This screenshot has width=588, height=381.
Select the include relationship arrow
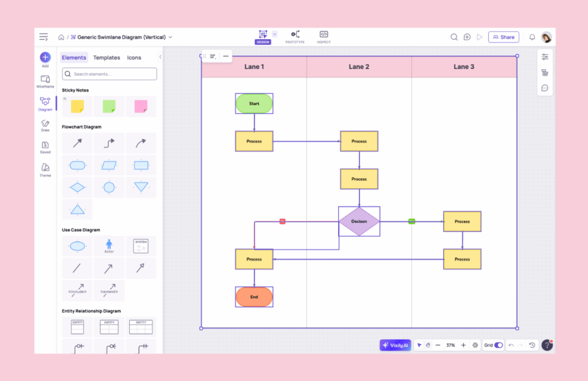point(78,290)
